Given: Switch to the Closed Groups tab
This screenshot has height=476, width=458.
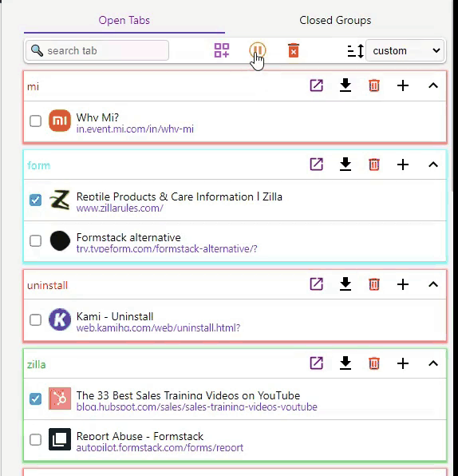Looking at the screenshot, I should click(x=335, y=20).
